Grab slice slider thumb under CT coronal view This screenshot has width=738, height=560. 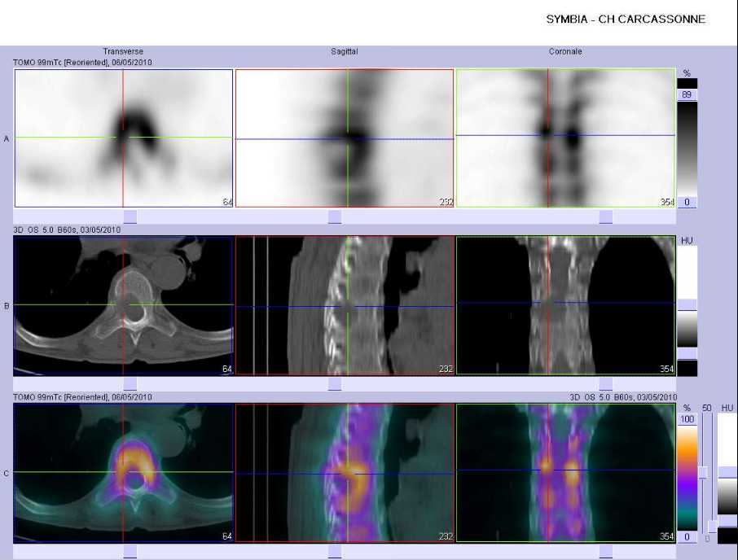pos(606,384)
